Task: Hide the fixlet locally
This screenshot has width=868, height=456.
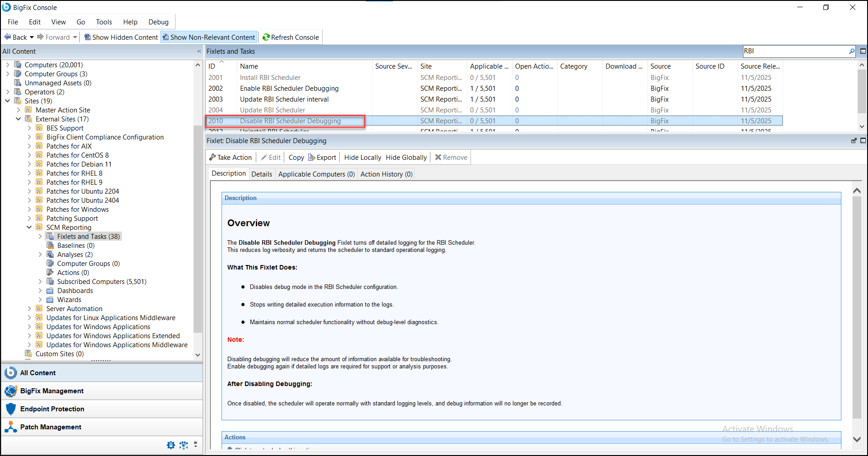Action: pyautogui.click(x=362, y=157)
